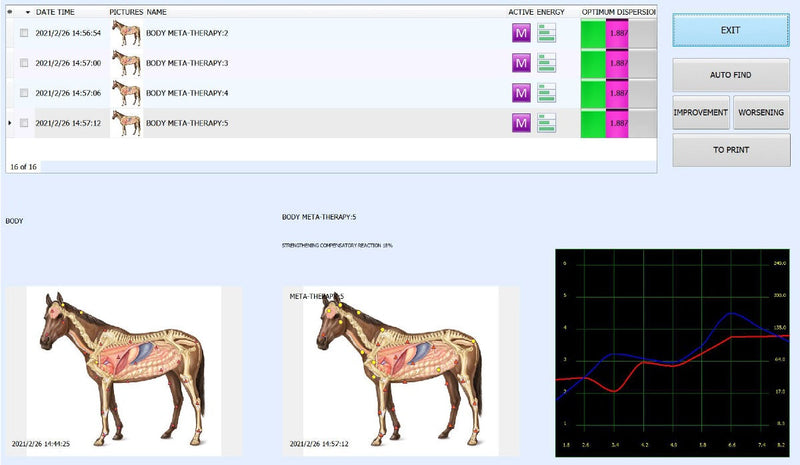Screen dimensions: 800x465
Task: Select the horse picture in row BODY META-THERAPY:5
Action: click(x=126, y=123)
